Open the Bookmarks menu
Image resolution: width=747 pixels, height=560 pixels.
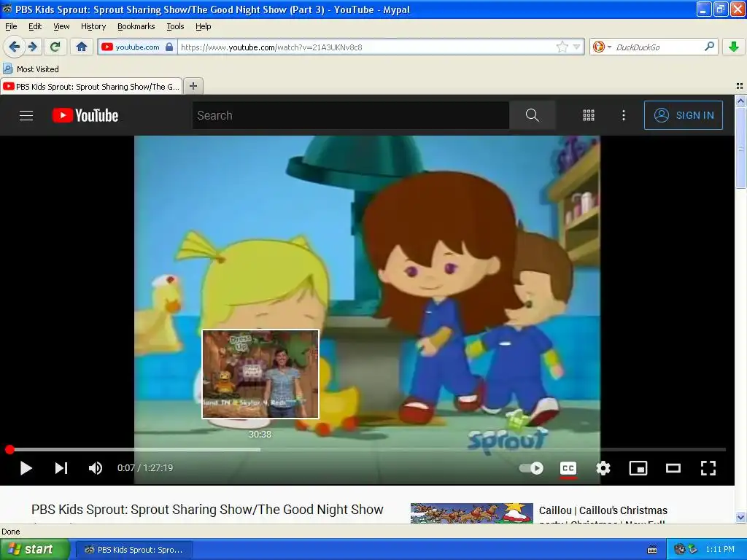136,26
